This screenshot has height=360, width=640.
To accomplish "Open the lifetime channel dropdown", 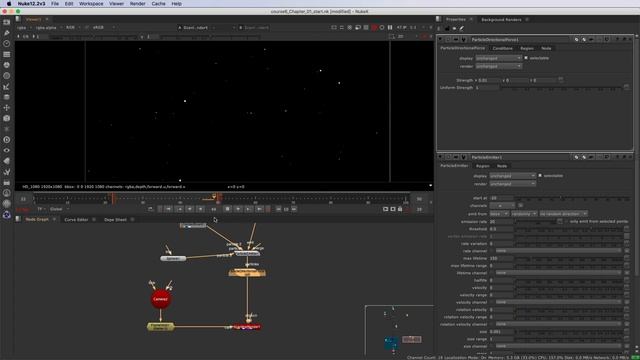I will click(558, 273).
